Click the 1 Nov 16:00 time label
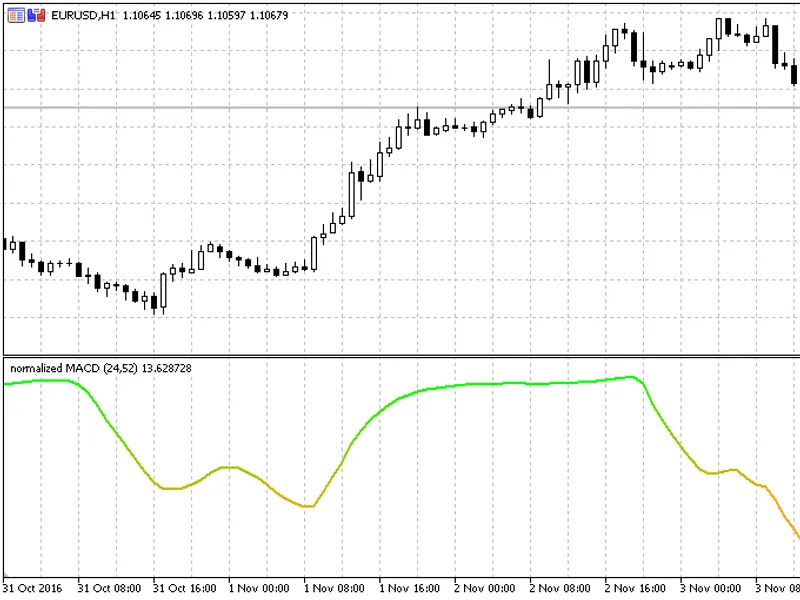 [x=409, y=588]
